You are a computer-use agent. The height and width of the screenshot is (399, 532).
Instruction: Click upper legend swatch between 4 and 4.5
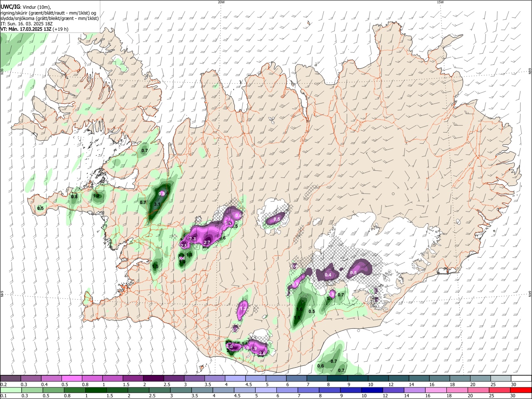tap(235, 378)
